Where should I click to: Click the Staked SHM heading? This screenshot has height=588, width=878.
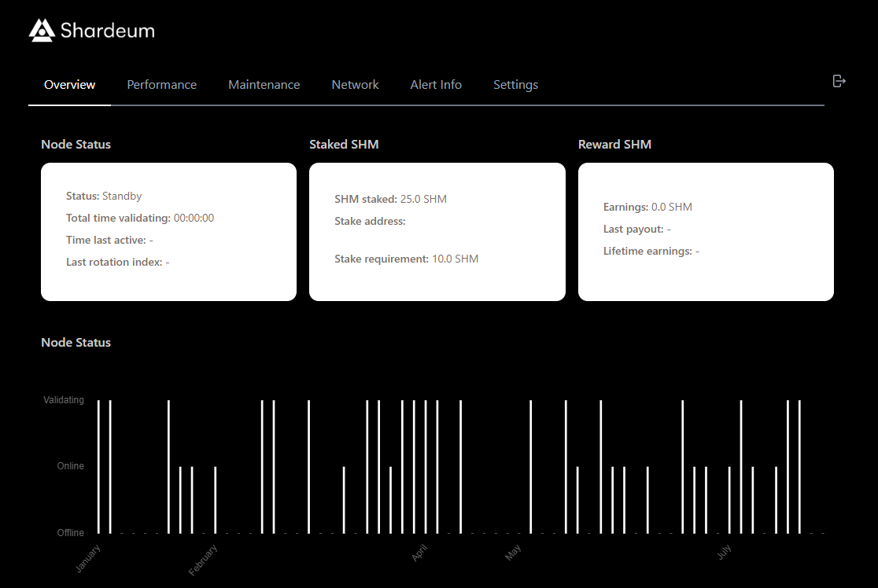(x=344, y=145)
